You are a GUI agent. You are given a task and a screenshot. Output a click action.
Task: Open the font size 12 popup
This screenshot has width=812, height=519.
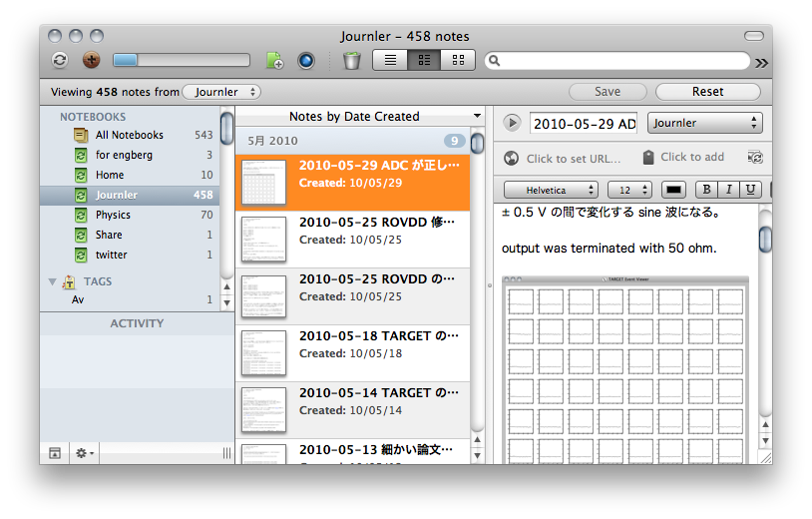629,190
